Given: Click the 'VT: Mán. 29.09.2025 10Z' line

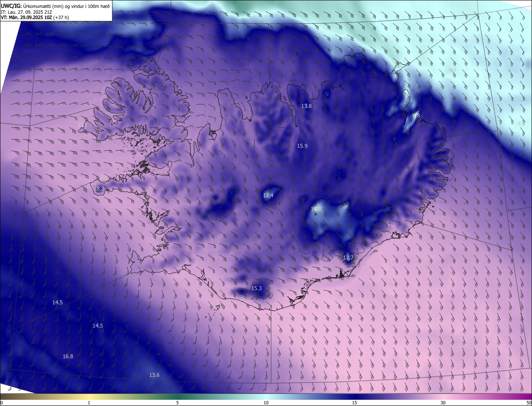Looking at the screenshot, I should (x=26, y=18).
